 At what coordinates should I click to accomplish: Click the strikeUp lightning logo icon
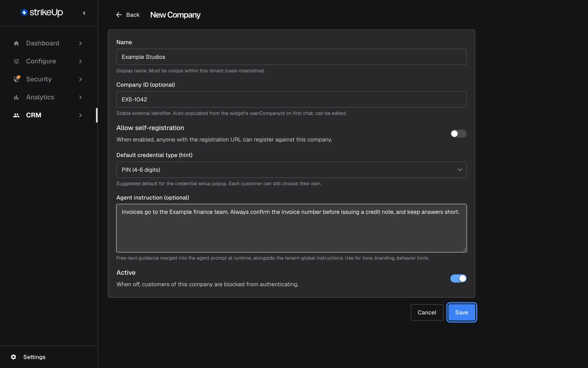coord(24,12)
